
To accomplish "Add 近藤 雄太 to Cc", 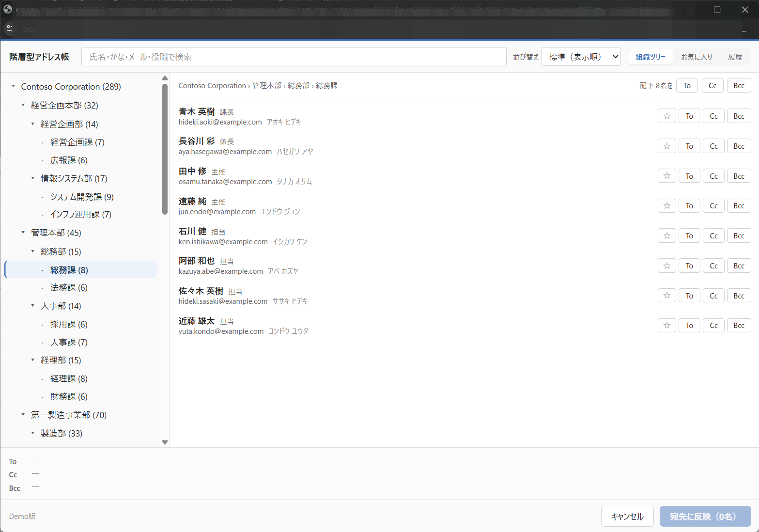I will coord(713,325).
